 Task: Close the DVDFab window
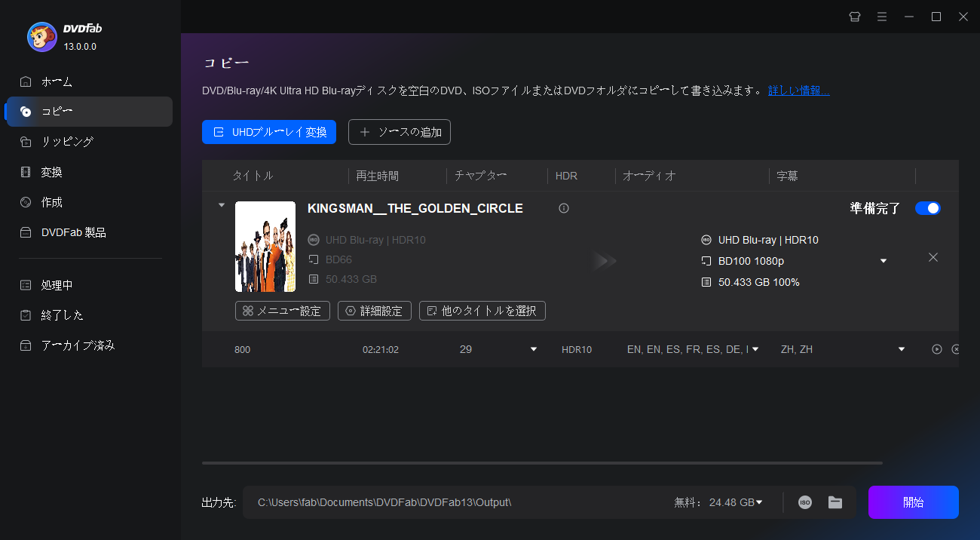[x=963, y=17]
